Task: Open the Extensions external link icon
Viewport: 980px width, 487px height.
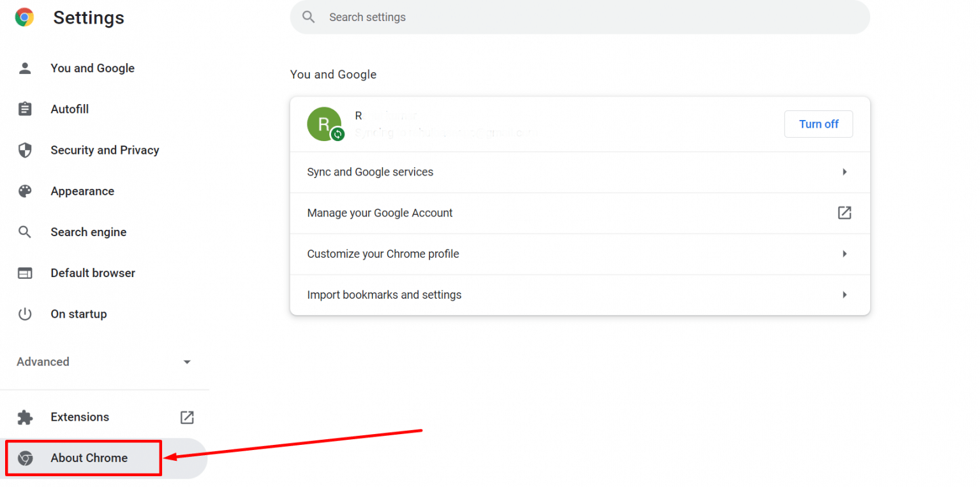Action: click(x=186, y=417)
